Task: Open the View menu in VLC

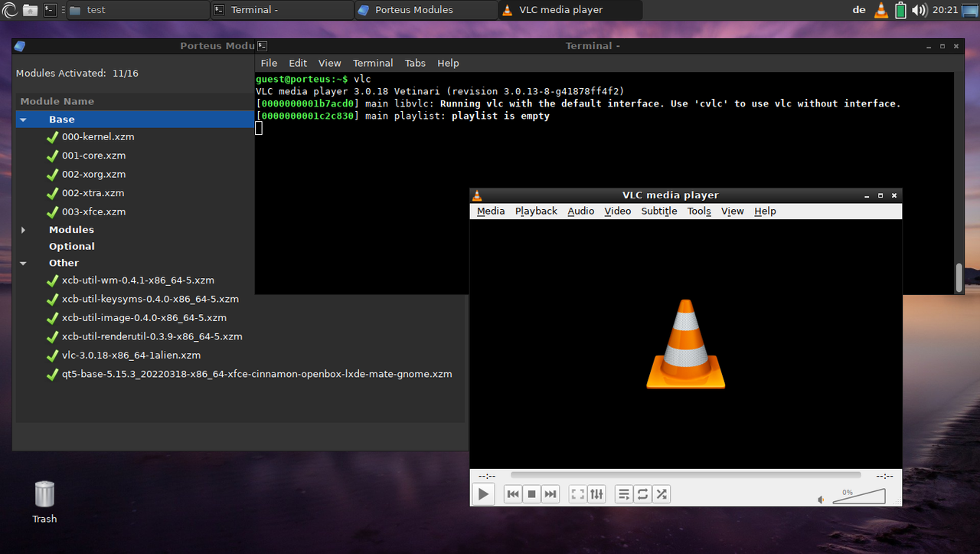Action: click(x=733, y=211)
